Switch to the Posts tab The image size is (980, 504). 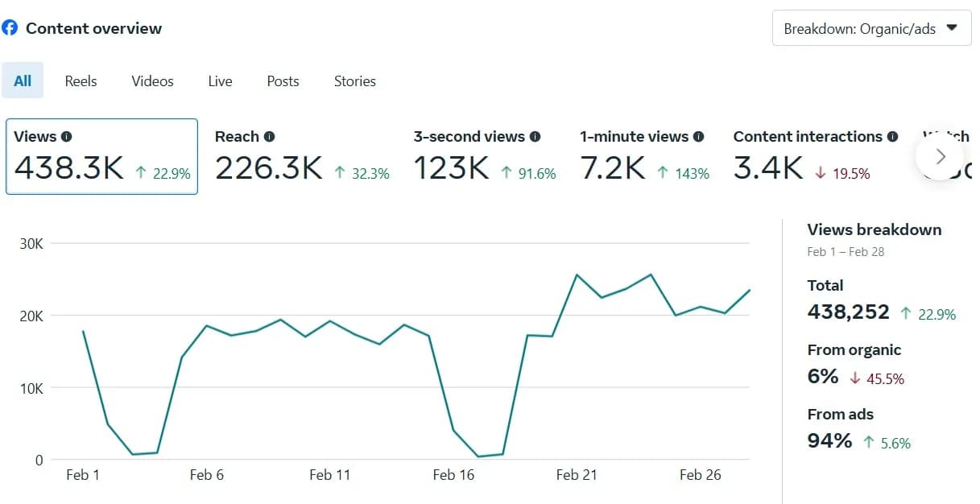pyautogui.click(x=283, y=81)
